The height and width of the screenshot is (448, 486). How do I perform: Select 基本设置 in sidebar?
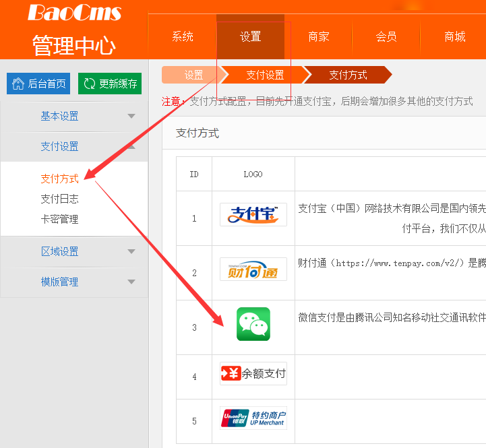[x=59, y=116]
